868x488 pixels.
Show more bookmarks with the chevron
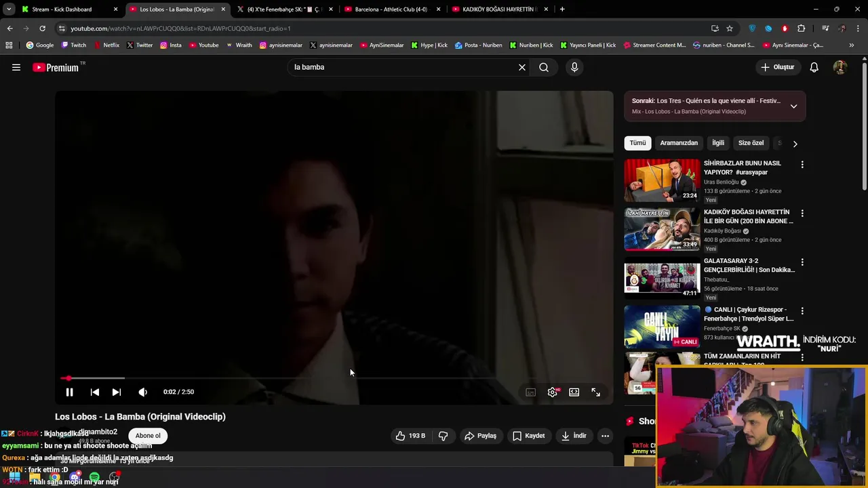pos(851,45)
